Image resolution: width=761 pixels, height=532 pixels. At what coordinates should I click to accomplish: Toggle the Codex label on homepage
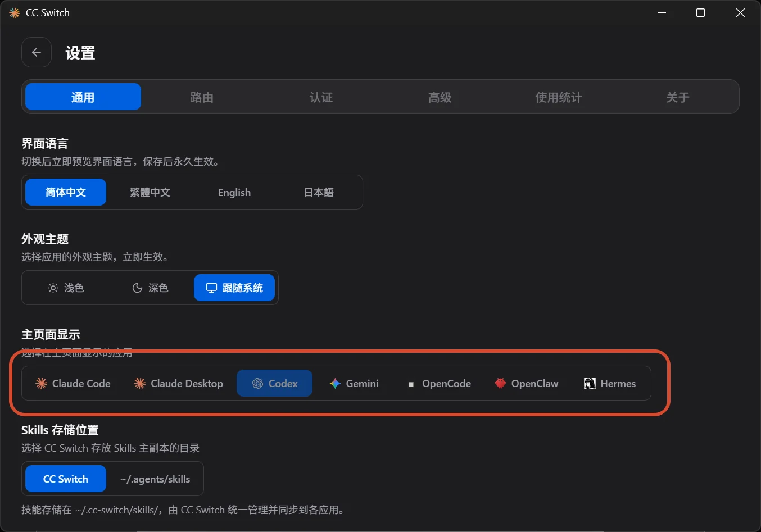pos(283,384)
